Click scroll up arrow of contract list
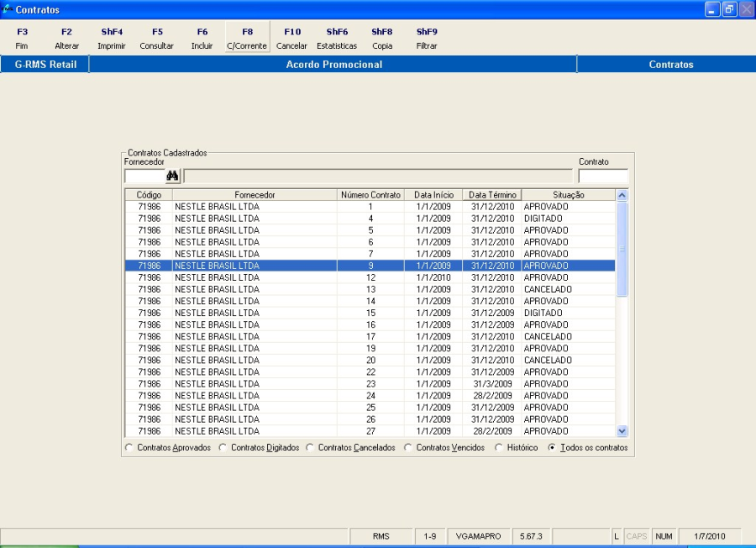The width and height of the screenshot is (756, 548). pos(622,195)
